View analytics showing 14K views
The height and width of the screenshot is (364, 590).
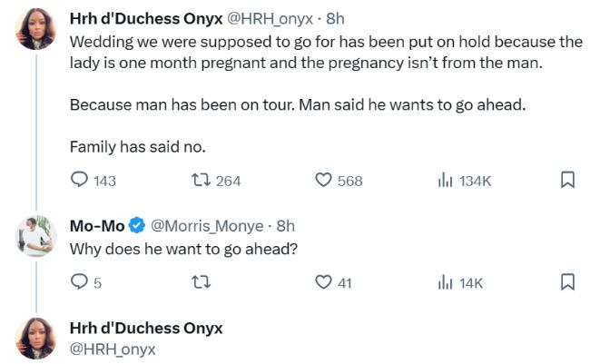(446, 282)
